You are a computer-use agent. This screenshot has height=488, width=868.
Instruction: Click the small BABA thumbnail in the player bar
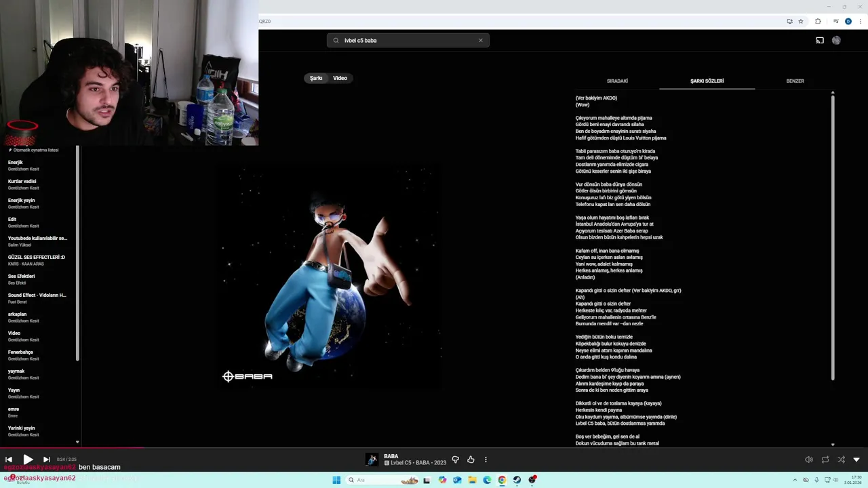click(372, 460)
